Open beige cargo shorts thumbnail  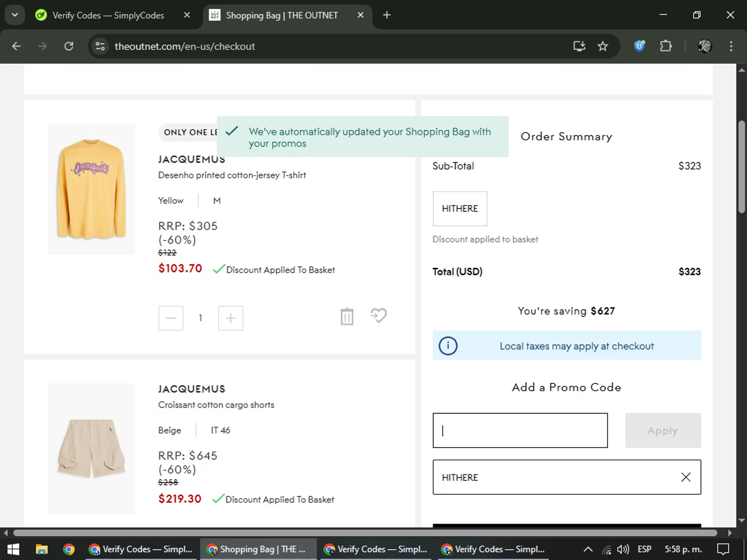(91, 448)
